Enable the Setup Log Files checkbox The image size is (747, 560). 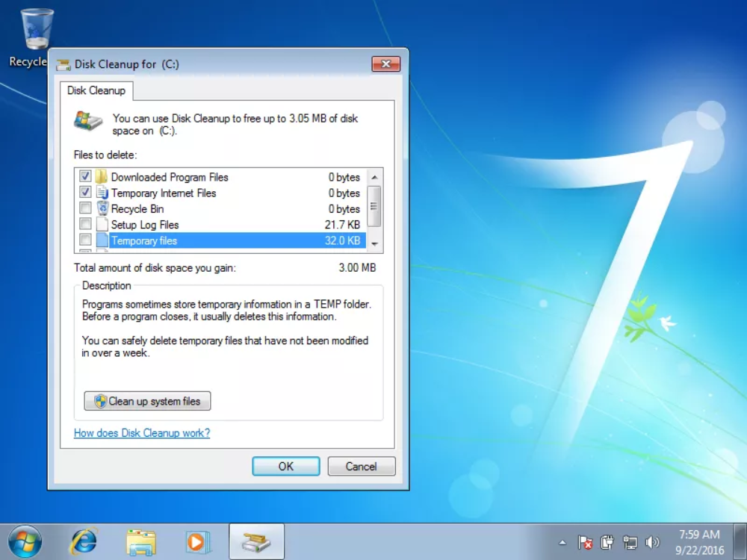85,224
